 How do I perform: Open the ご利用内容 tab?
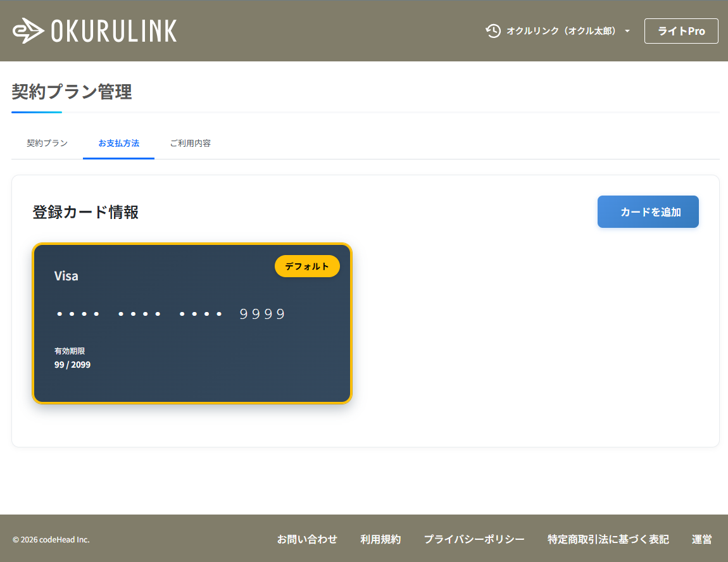pyautogui.click(x=190, y=143)
